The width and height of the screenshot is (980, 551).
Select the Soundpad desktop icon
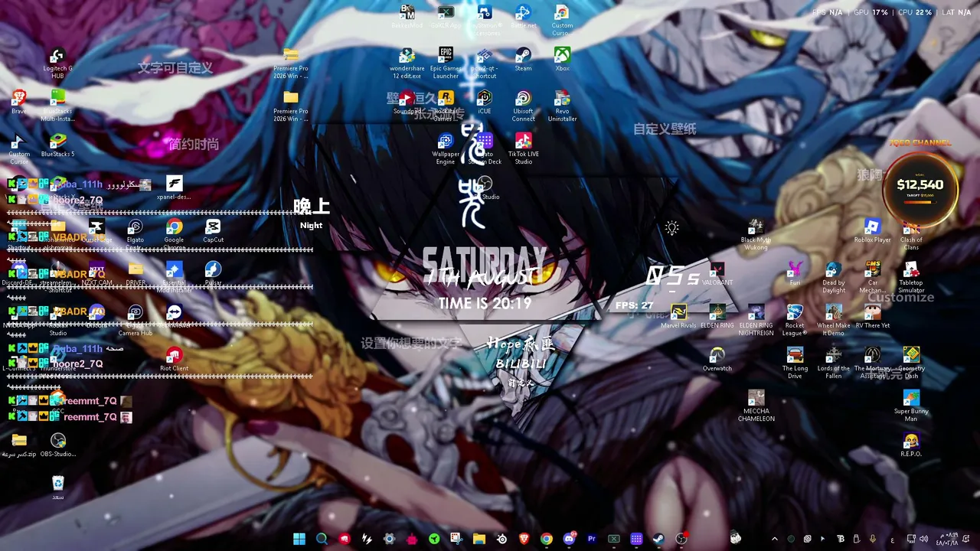tap(407, 103)
